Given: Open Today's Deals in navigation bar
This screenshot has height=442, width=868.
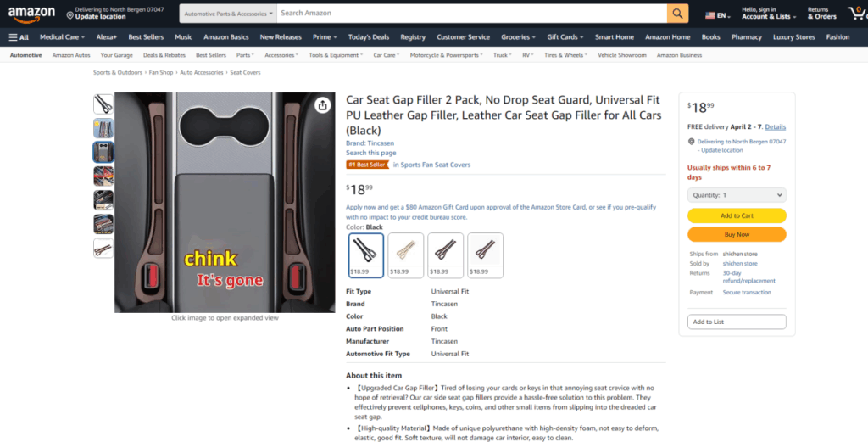Looking at the screenshot, I should tap(369, 37).
